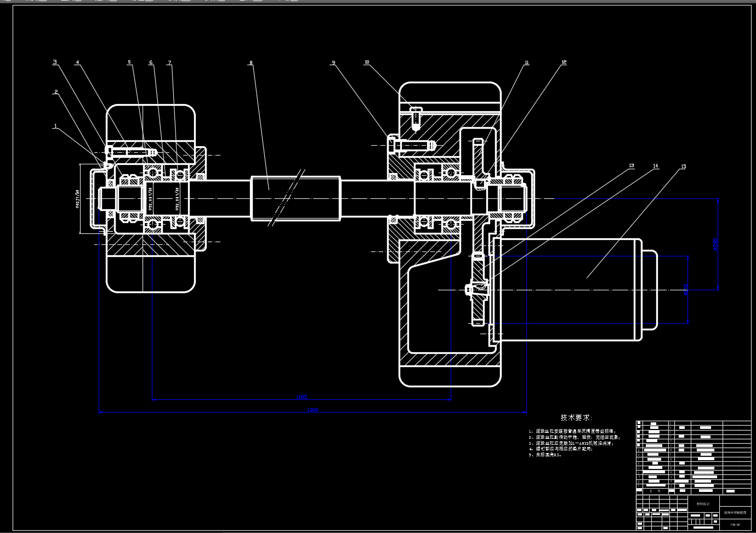Click the part callout number 15
The width and height of the screenshot is (756, 533).
pyautogui.click(x=683, y=167)
